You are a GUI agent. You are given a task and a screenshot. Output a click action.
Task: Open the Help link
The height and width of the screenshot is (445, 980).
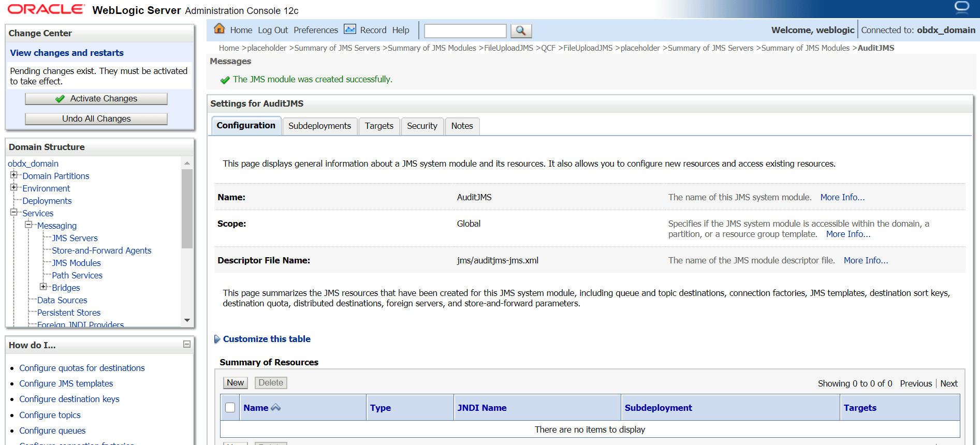point(401,30)
